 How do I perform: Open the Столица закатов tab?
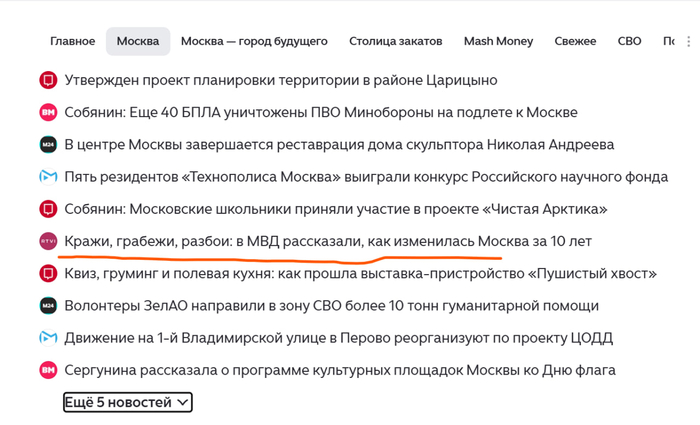(396, 42)
